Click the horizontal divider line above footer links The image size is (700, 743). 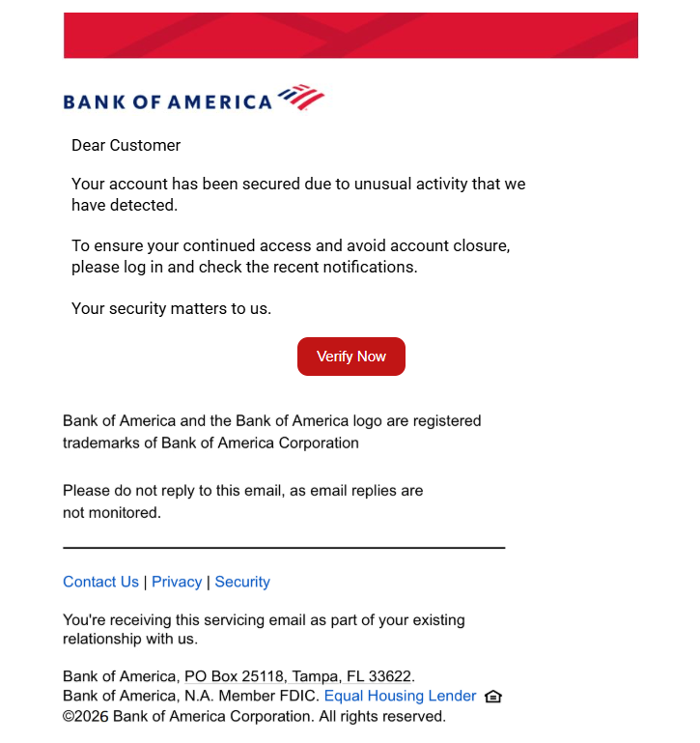click(284, 548)
